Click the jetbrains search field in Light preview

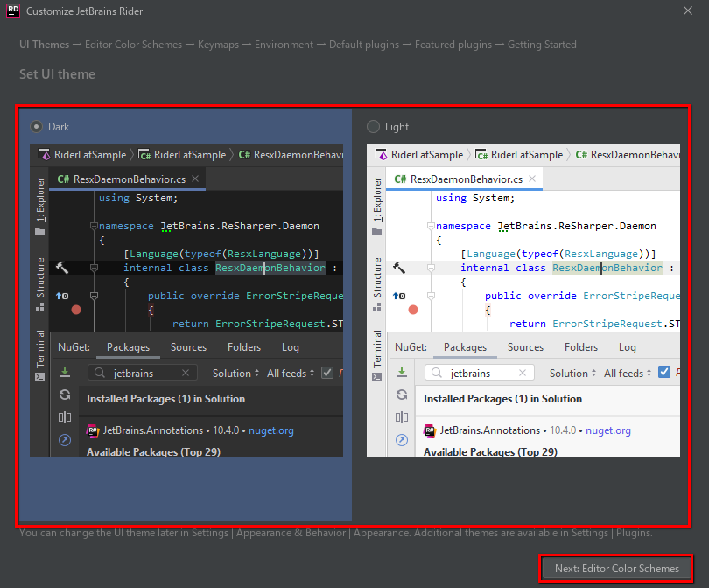pos(480,373)
